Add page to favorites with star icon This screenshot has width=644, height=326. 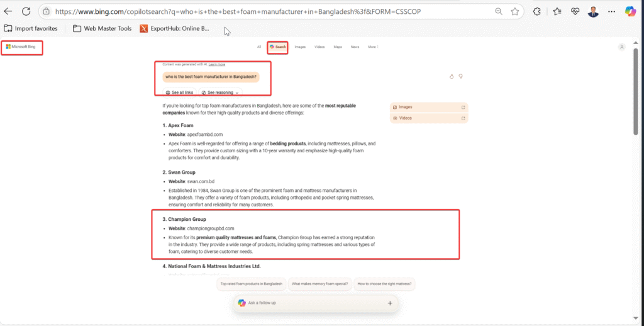pyautogui.click(x=515, y=11)
